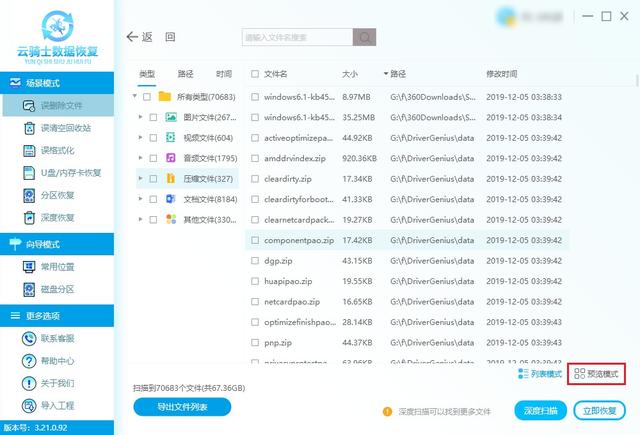Select the cleardirty.zip file name
The image size is (640, 435).
[288, 179]
